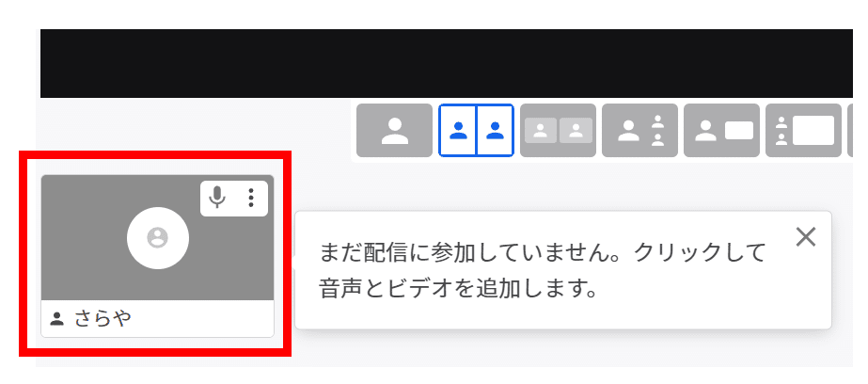The width and height of the screenshot is (868, 384).
Task: Choose the cropped two-tile layout
Action: coord(558,130)
